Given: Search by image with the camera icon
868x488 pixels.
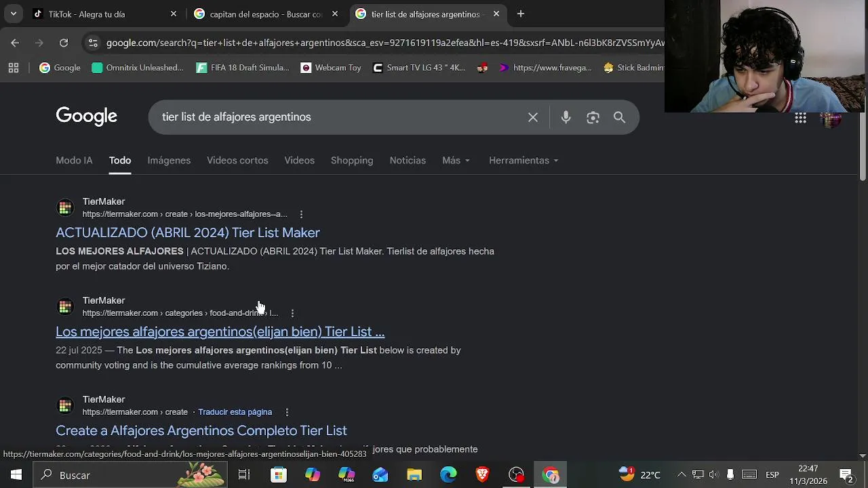Looking at the screenshot, I should [593, 117].
